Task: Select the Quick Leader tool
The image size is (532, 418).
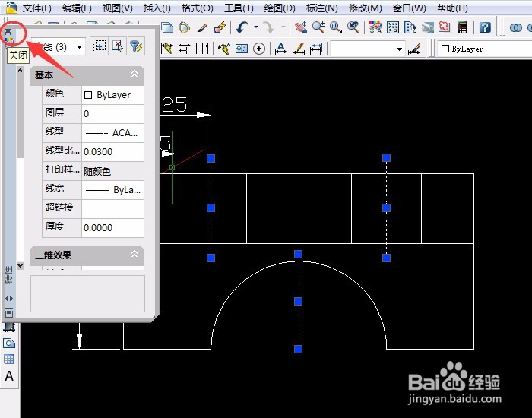Action: click(x=224, y=49)
